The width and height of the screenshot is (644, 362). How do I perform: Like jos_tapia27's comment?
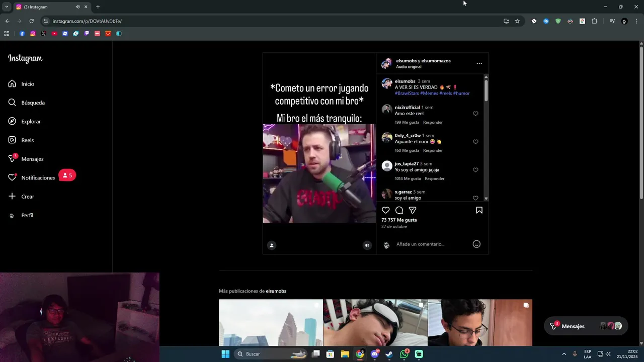[x=475, y=170]
